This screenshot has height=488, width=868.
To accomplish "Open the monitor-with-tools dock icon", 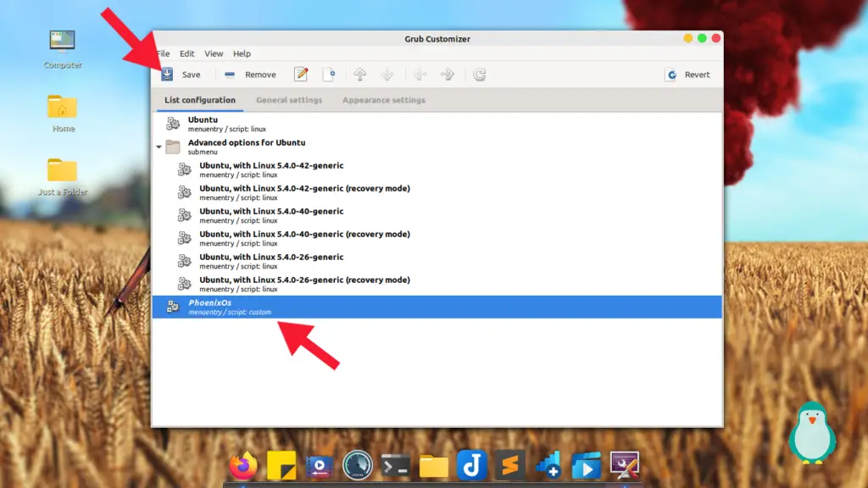I will 625,465.
